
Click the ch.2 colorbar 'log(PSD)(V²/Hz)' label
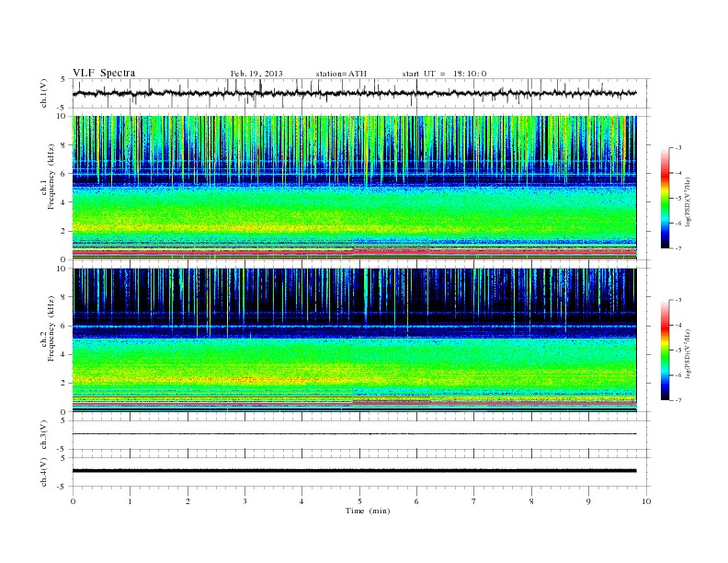(688, 353)
